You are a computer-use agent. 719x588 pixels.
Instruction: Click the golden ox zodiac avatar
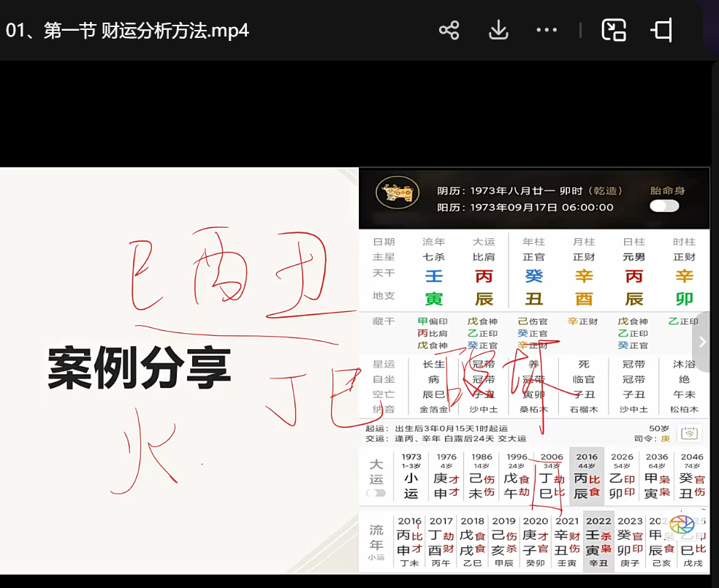[x=397, y=194]
